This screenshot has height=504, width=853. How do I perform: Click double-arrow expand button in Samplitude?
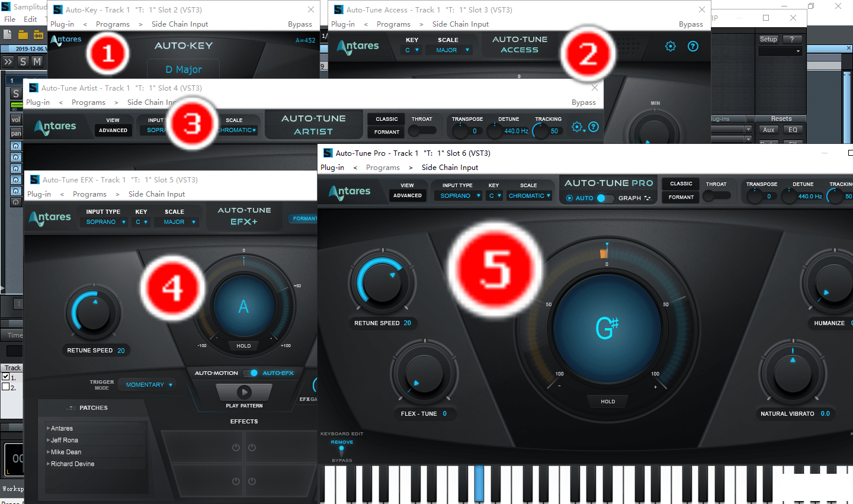click(8, 61)
